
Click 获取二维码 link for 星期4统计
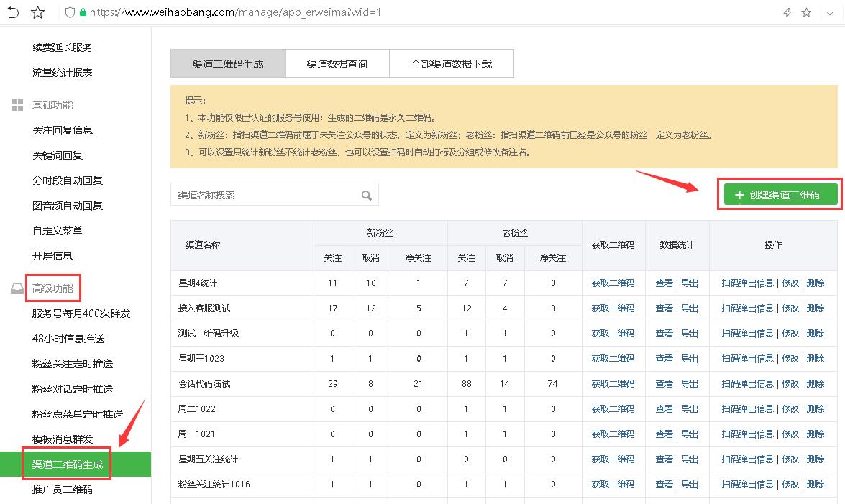tap(613, 283)
